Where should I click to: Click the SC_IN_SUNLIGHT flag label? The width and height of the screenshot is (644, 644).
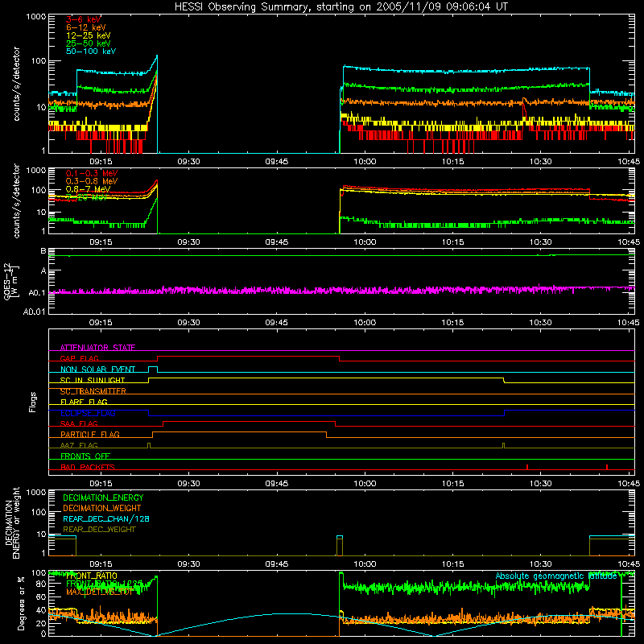pos(93,380)
